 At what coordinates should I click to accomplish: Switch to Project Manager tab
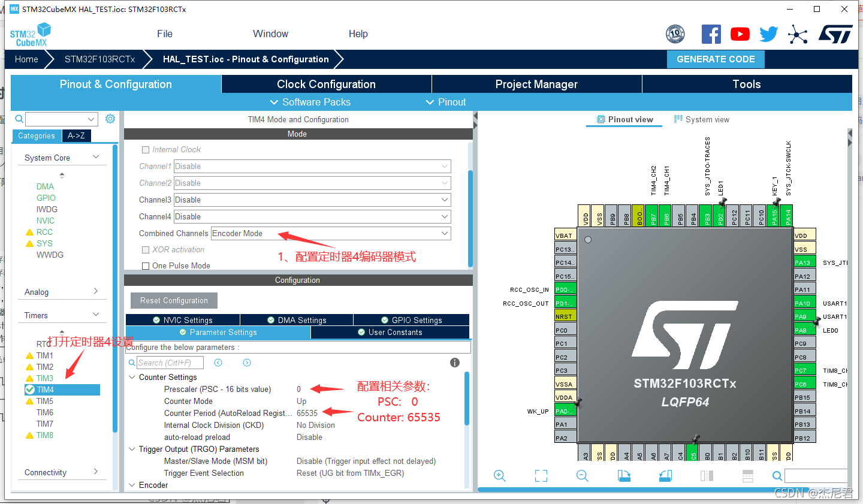[x=537, y=84]
